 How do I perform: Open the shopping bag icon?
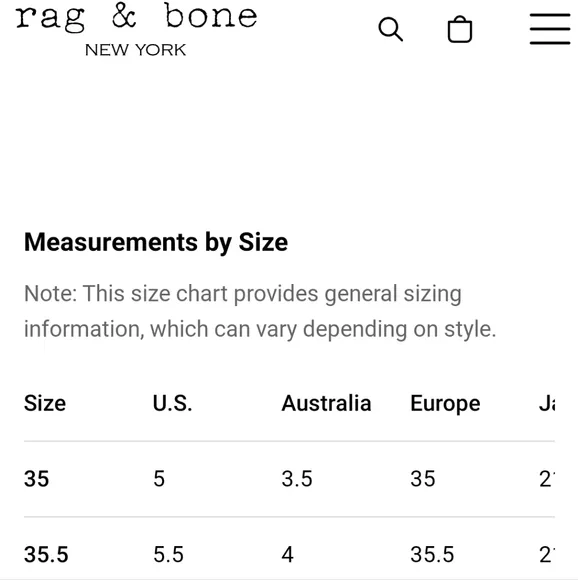point(460,29)
